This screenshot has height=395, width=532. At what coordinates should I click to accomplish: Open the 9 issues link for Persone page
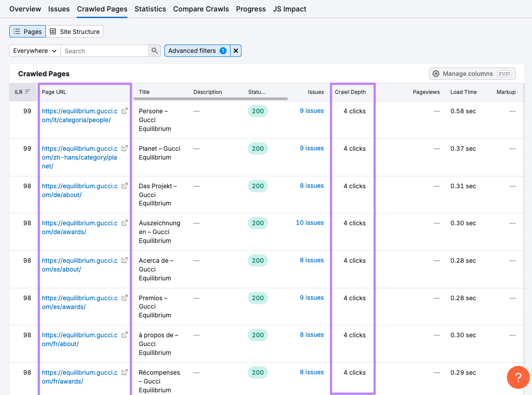(312, 111)
